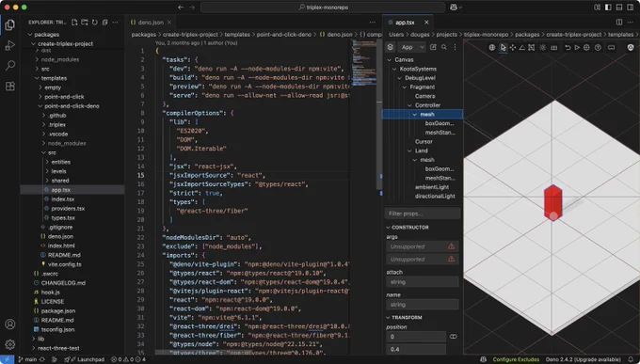This screenshot has height=364, width=640.
Task: Select the move/translate tool in canvas toolbar
Action: 513,48
